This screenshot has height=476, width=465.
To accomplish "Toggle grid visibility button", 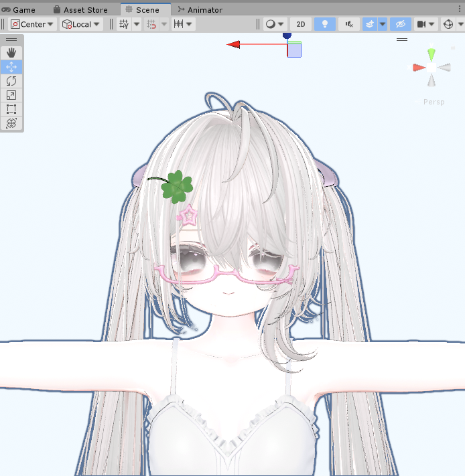I will click(x=124, y=24).
